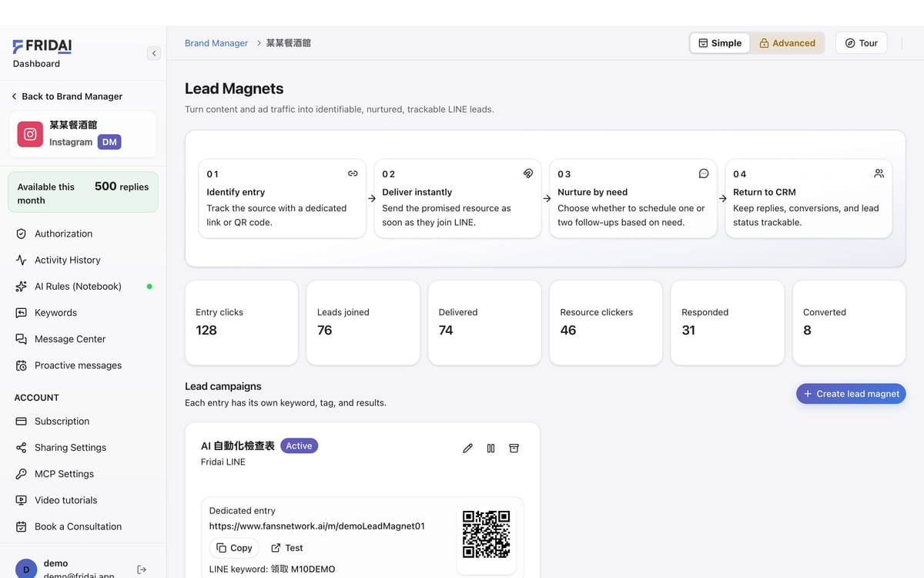The height and width of the screenshot is (578, 924).
Task: Click the demo user avatar
Action: [x=26, y=569]
